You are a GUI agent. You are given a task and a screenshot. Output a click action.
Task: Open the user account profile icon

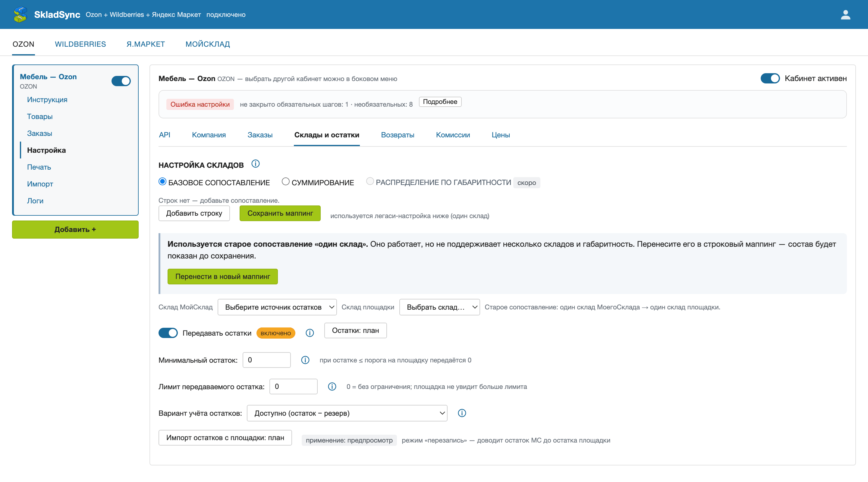[845, 14]
